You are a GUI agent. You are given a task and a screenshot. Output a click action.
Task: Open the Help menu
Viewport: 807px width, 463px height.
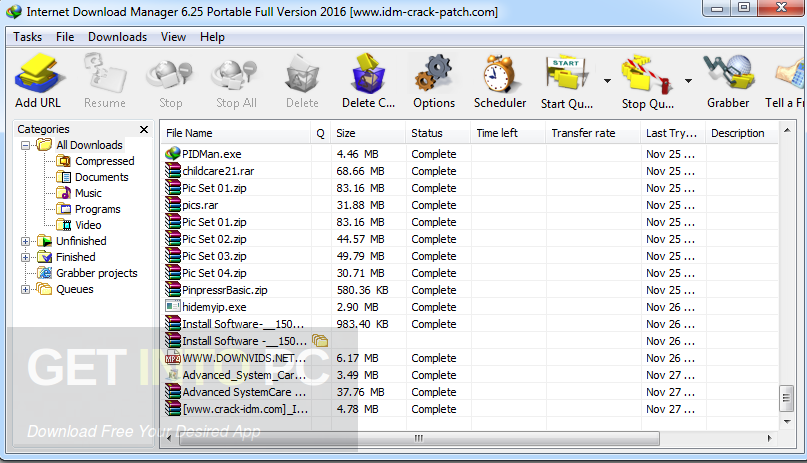[x=212, y=37]
